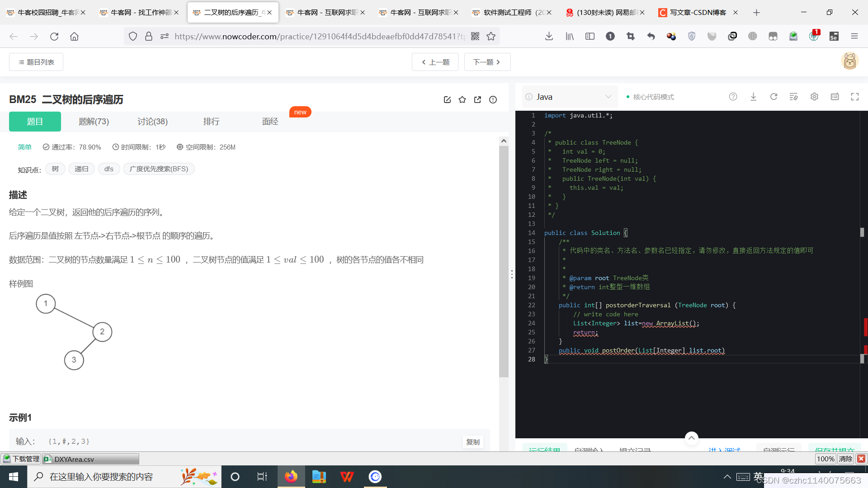Toggle the 面经 new badge tab
This screenshot has height=488, width=868.
click(x=269, y=122)
